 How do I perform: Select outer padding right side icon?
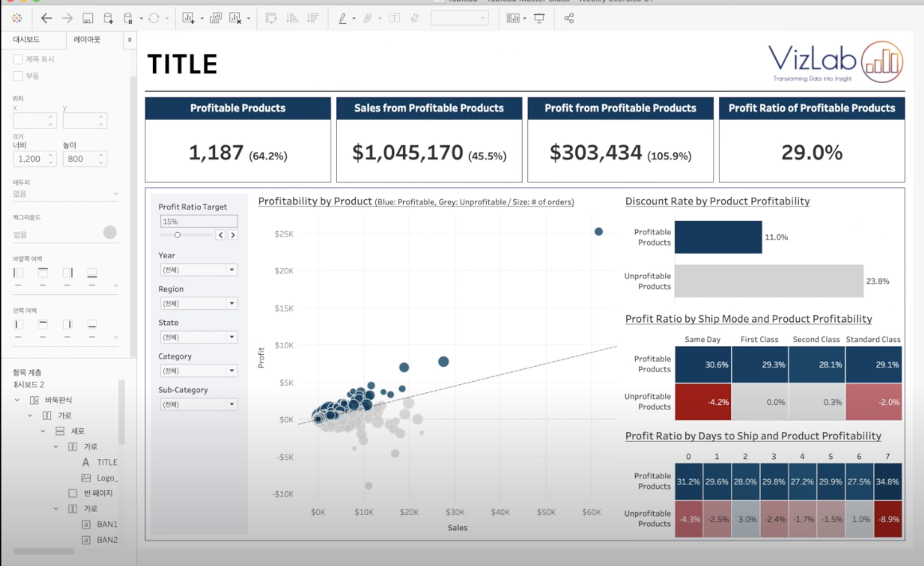click(68, 273)
